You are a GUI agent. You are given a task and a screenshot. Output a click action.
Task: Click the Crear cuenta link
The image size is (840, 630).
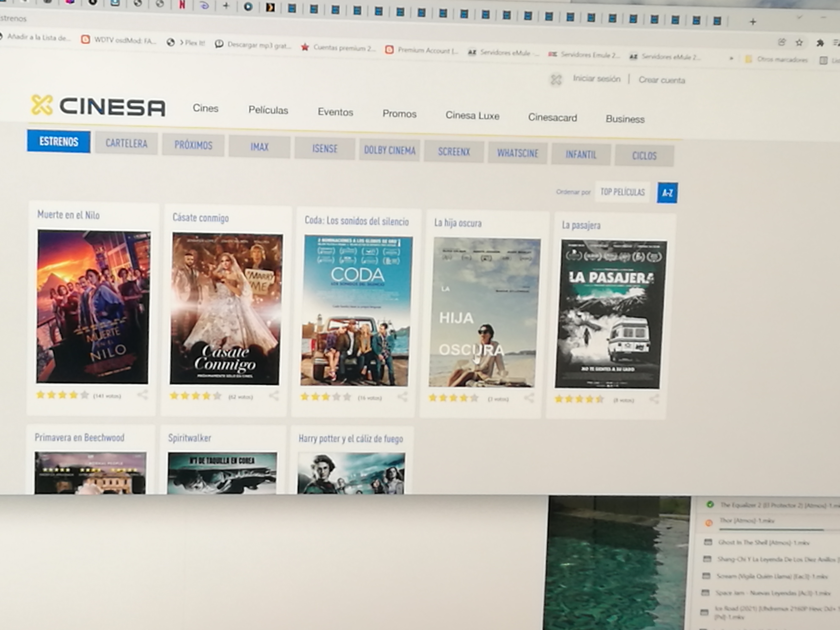point(662,80)
